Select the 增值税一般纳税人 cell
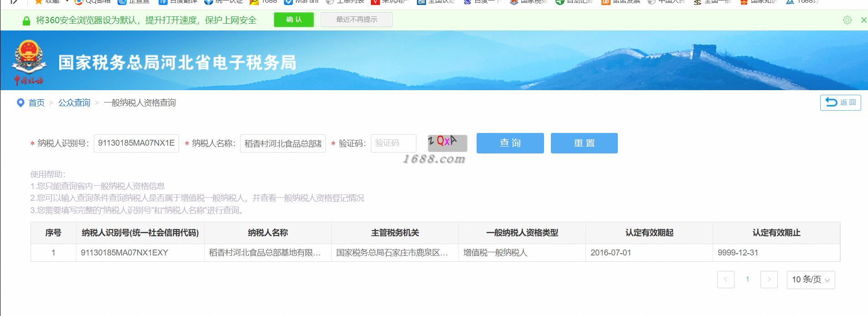This screenshot has height=316, width=868. point(522,253)
